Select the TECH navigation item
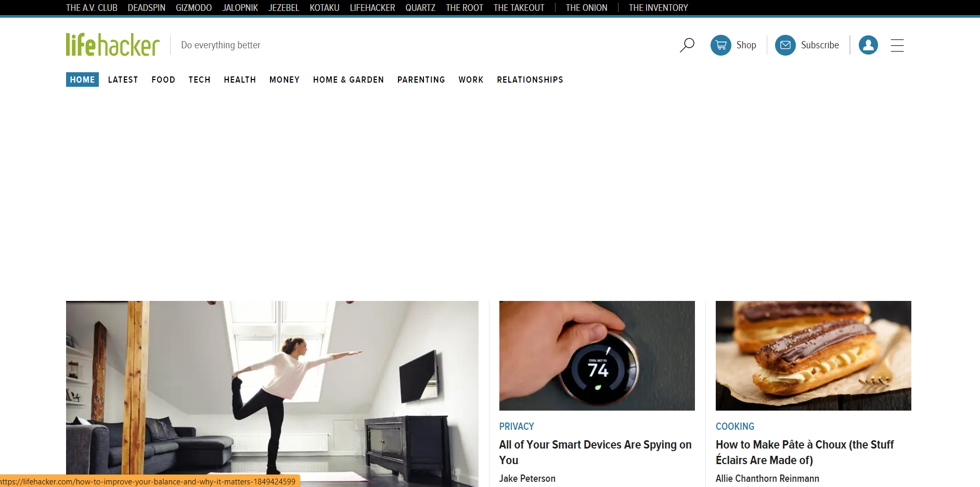This screenshot has width=980, height=487. point(199,80)
